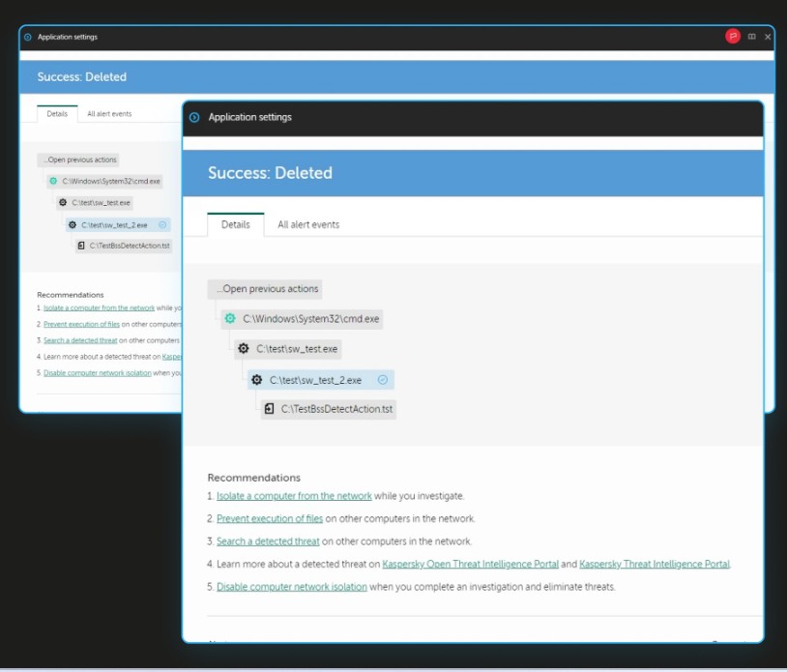This screenshot has width=787, height=672.
Task: Click the file icon beside TestBssDetectAction.tst in the front window
Action: [x=270, y=409]
